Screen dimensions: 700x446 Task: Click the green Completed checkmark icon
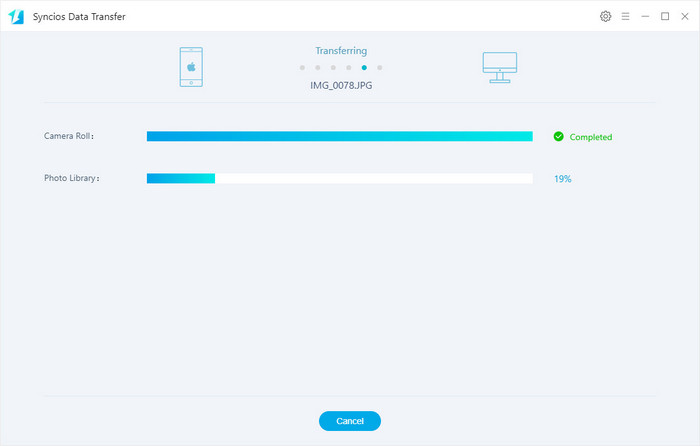click(x=558, y=137)
